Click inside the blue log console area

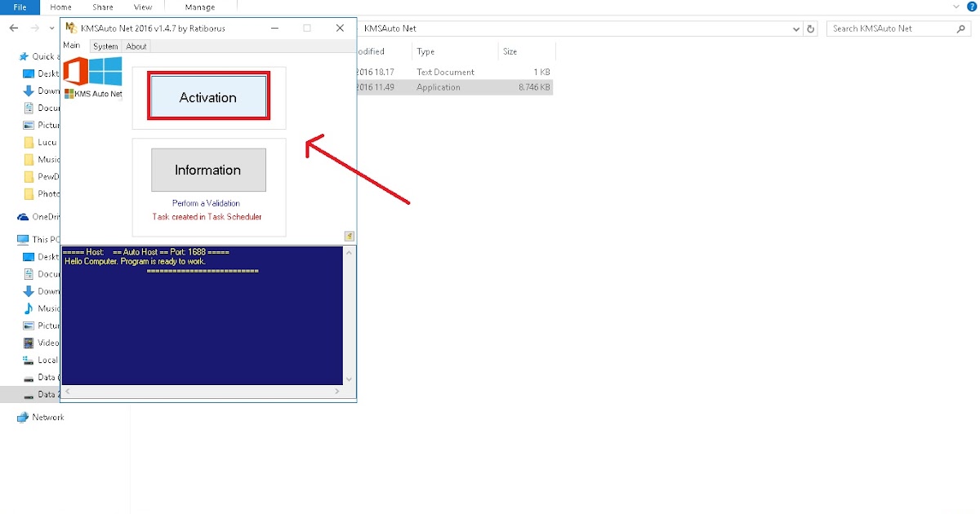point(202,315)
